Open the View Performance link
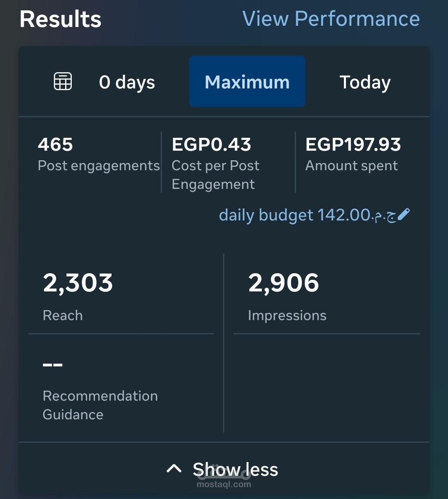The image size is (448, 499). point(331,19)
